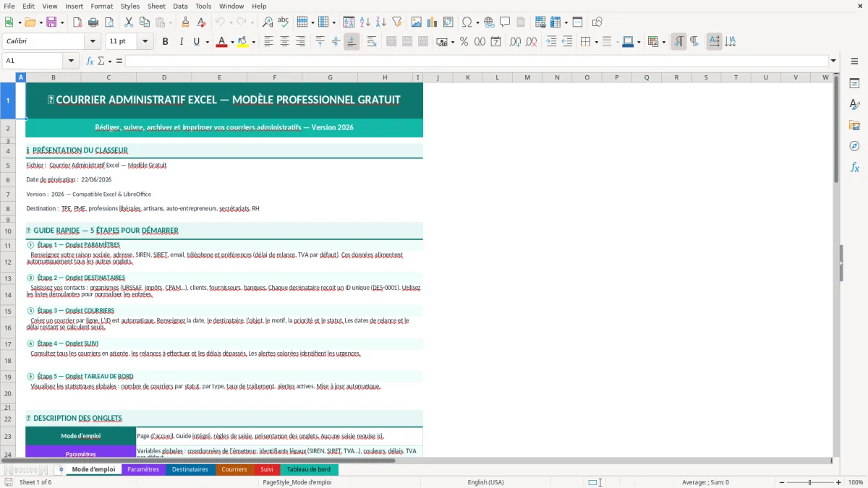
Task: Open font color dropdown arrow
Action: (x=231, y=42)
